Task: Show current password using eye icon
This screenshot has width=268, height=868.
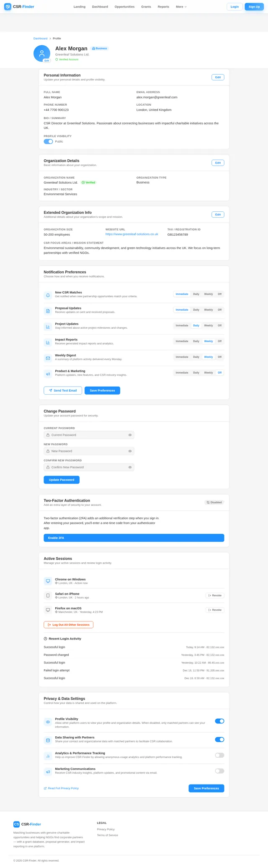Action: 130,435
